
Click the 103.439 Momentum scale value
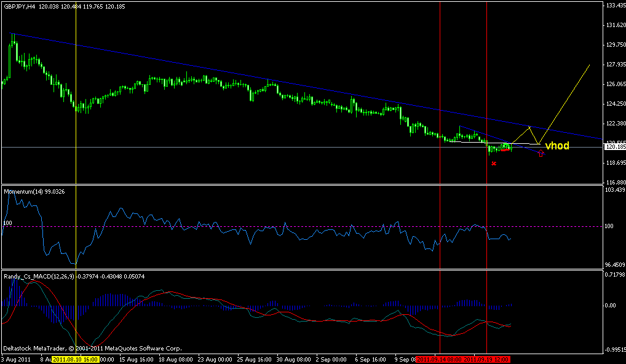pos(615,189)
